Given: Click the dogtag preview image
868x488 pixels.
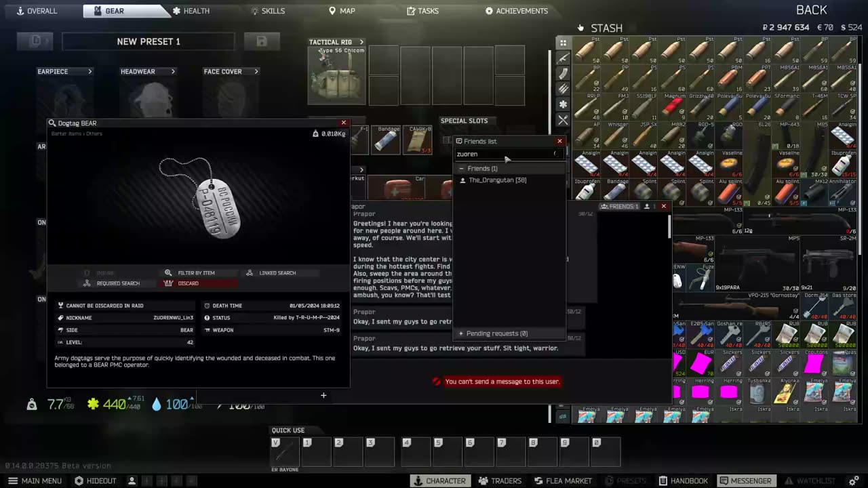Looking at the screenshot, I should click(199, 198).
